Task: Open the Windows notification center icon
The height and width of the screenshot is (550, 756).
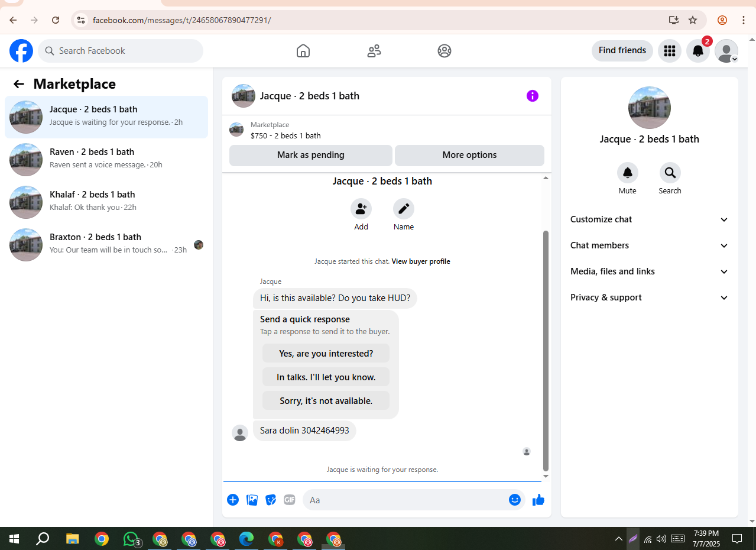Action: [x=737, y=539]
